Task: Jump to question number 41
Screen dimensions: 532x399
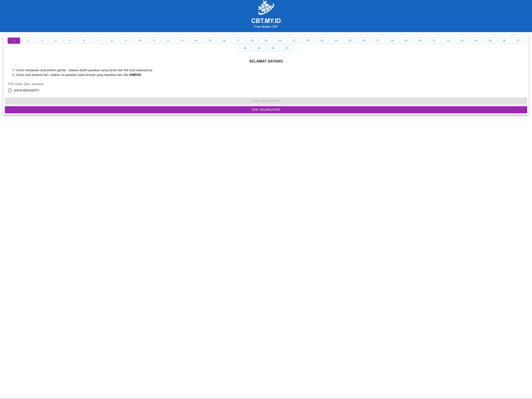Action: coord(287,48)
